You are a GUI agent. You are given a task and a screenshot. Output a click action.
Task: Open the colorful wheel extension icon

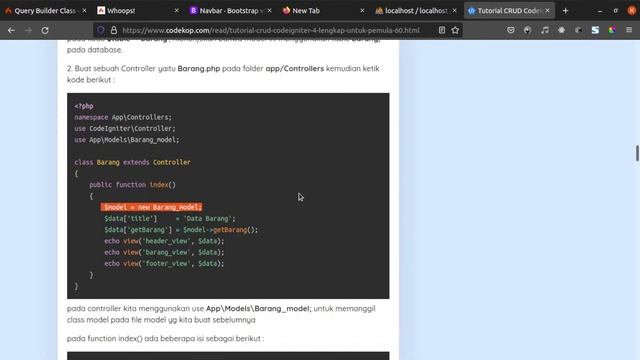point(612,30)
